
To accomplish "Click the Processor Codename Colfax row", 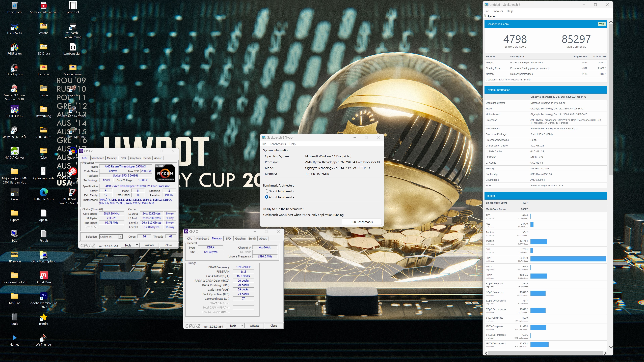I will tap(546, 140).
